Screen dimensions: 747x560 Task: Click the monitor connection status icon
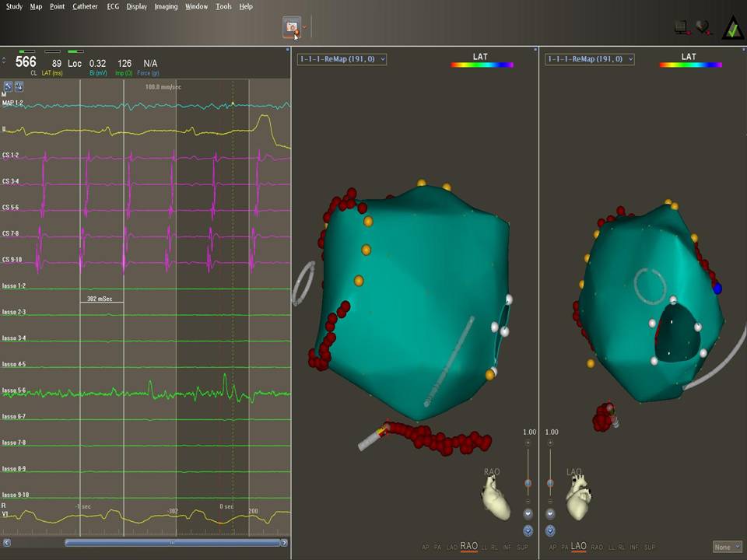(x=682, y=27)
